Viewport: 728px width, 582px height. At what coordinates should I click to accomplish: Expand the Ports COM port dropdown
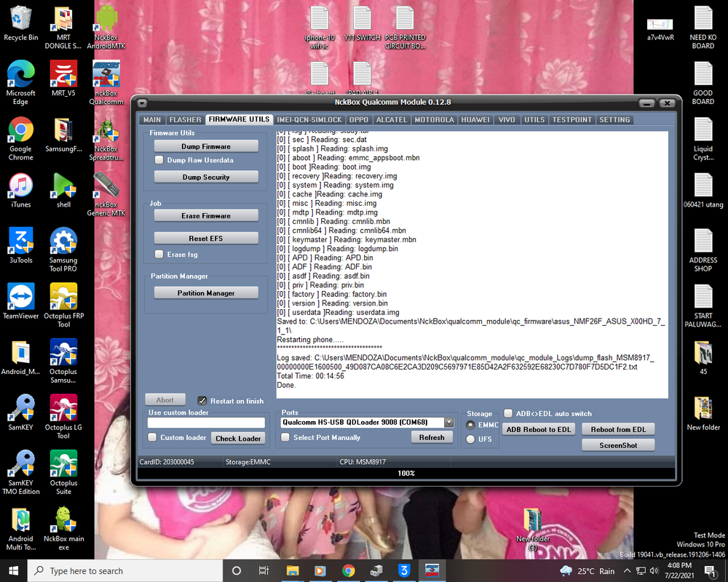448,423
